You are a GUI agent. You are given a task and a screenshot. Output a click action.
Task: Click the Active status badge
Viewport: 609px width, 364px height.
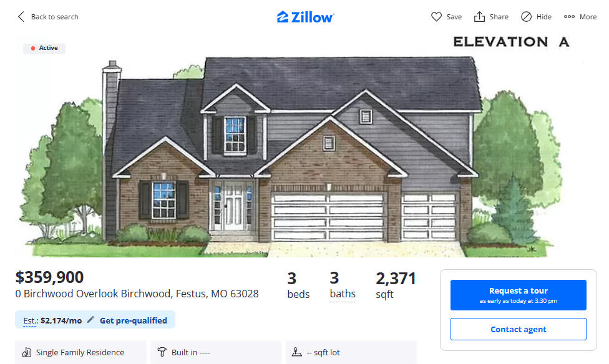tap(44, 48)
